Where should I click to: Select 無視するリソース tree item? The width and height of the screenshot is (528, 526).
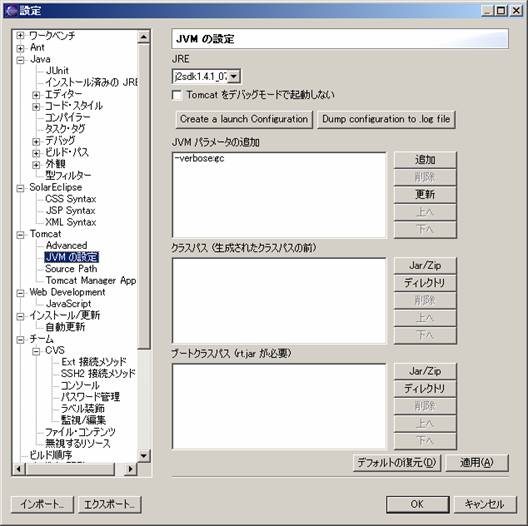tap(78, 443)
